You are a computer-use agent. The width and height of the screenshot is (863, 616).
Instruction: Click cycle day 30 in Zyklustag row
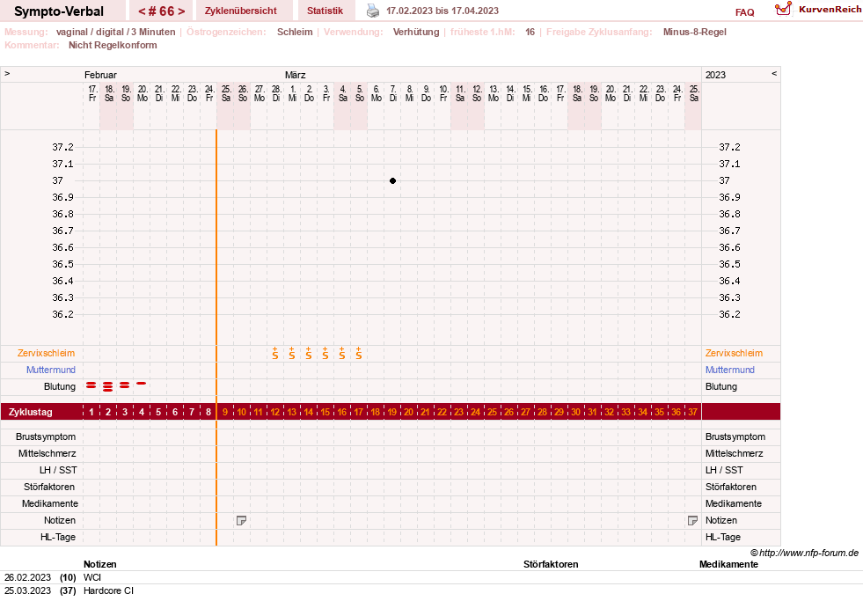click(575, 412)
